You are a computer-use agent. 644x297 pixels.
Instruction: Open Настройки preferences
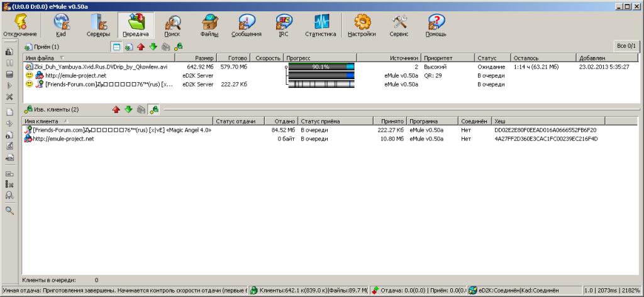point(362,26)
